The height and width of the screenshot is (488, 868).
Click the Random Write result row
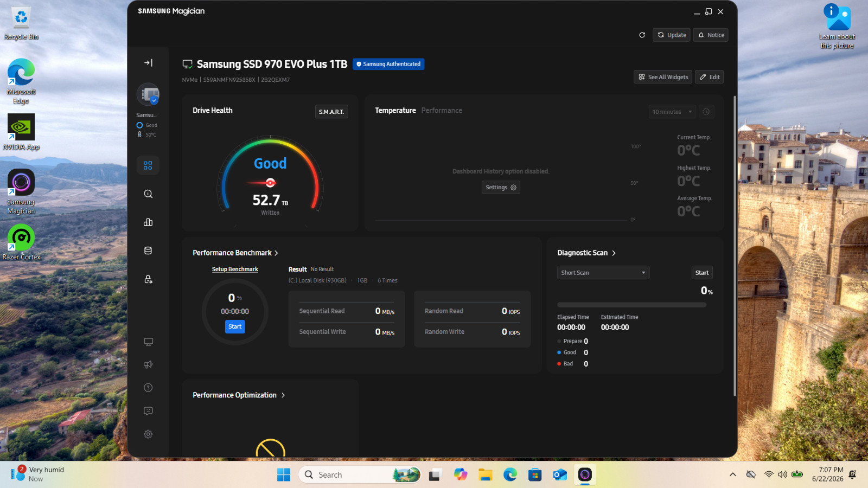[x=472, y=332]
